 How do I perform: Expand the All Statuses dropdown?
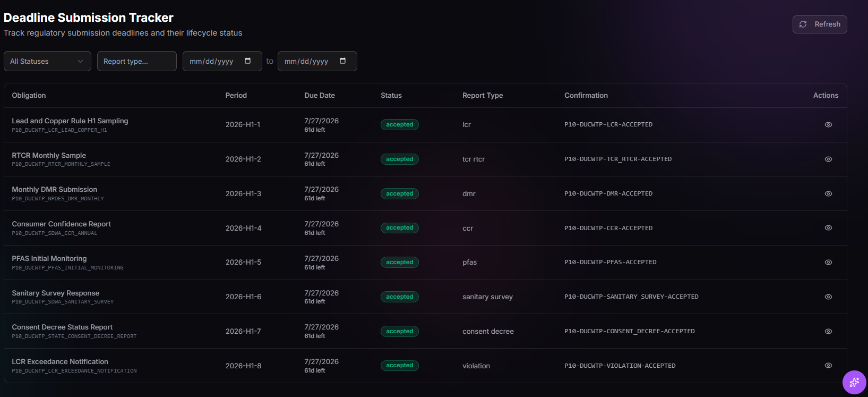click(x=47, y=61)
